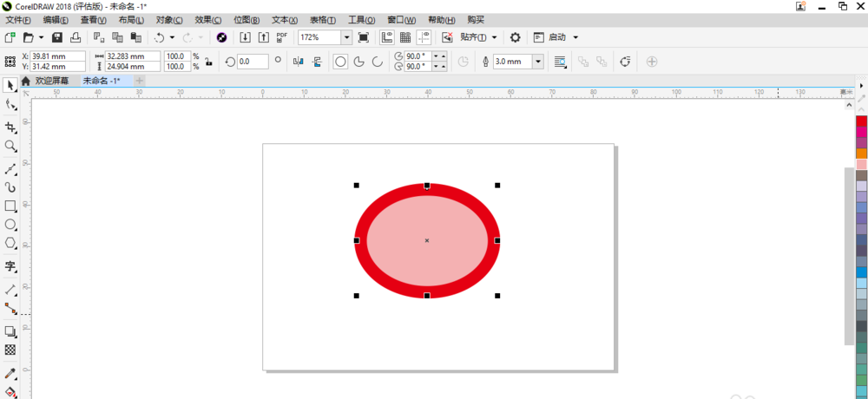Select the Shape tool in toolbox

coord(10,103)
